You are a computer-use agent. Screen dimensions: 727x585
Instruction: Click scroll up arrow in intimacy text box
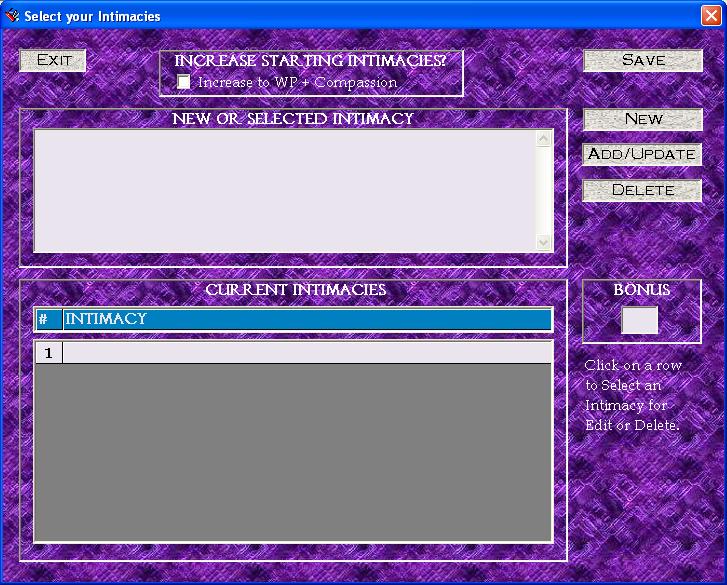point(544,138)
